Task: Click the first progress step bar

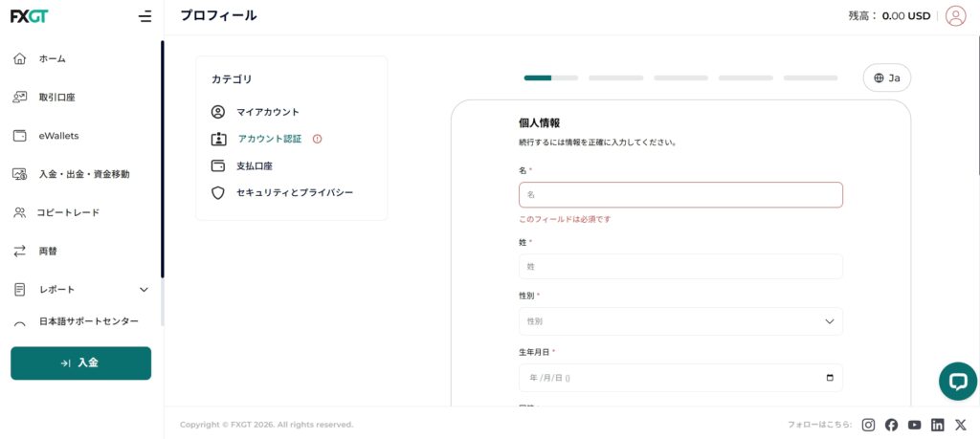Action: (550, 77)
